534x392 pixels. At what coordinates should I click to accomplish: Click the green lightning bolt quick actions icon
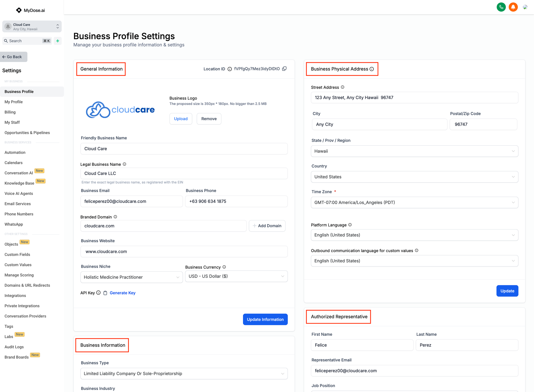point(58,41)
